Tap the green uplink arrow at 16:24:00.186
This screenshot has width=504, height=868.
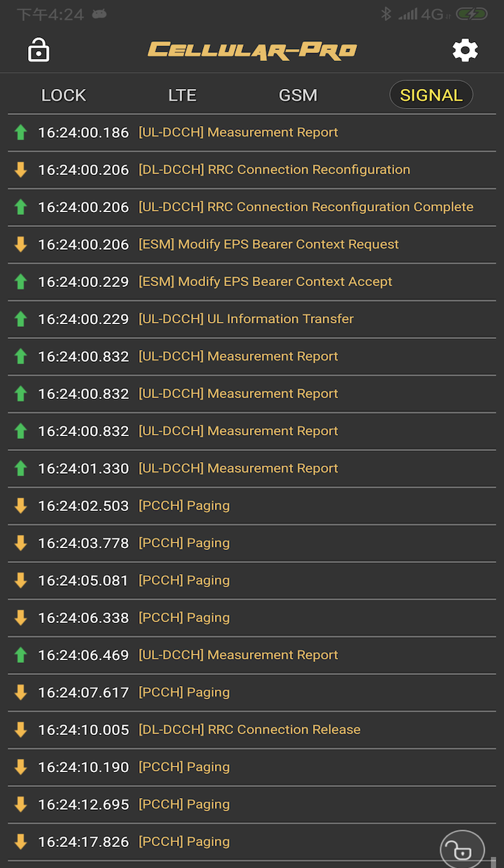click(21, 132)
